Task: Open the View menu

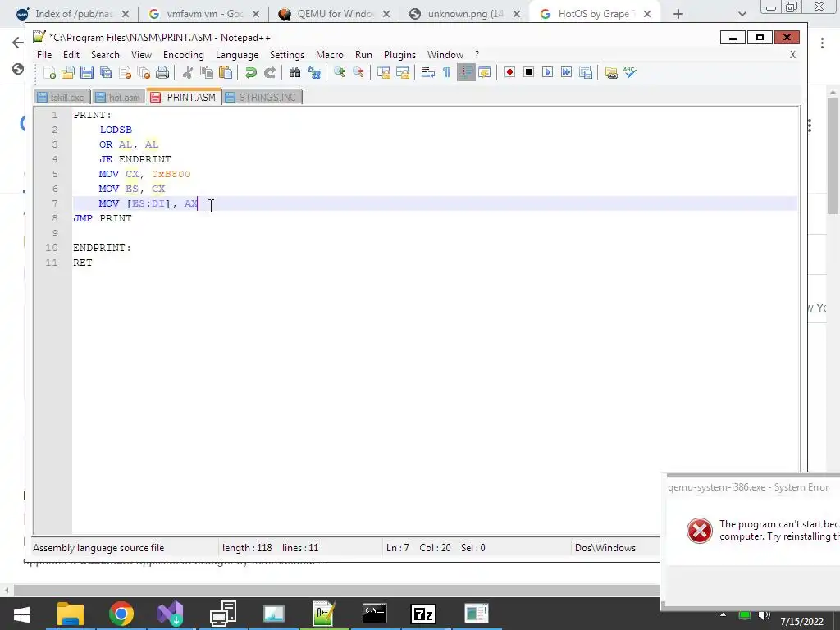Action: 141,55
